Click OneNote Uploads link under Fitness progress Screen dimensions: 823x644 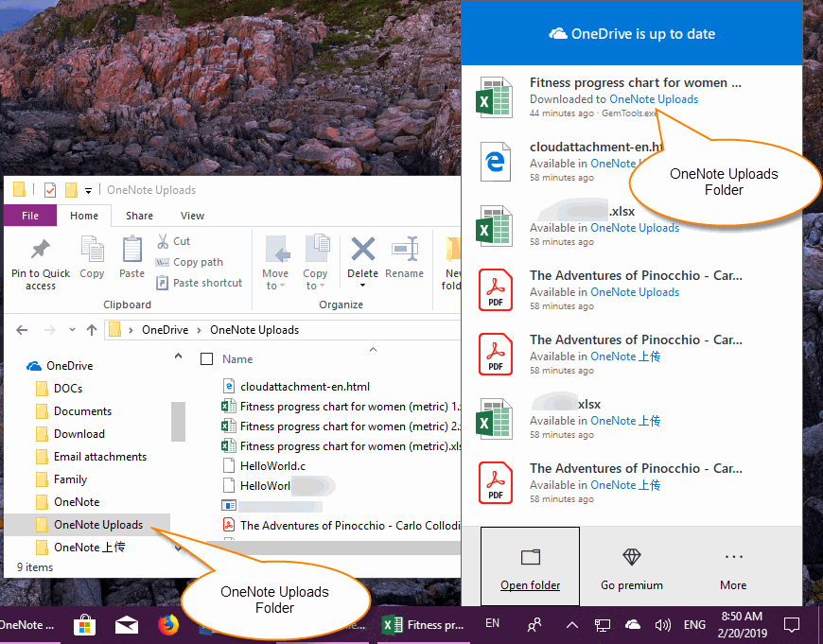(654, 99)
